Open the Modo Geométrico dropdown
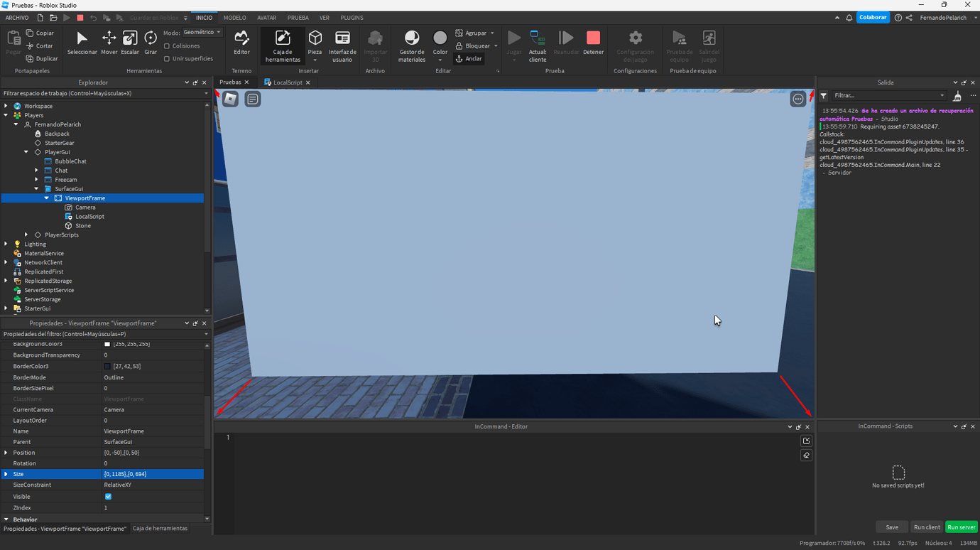The height and width of the screenshot is (550, 980). click(x=202, y=33)
